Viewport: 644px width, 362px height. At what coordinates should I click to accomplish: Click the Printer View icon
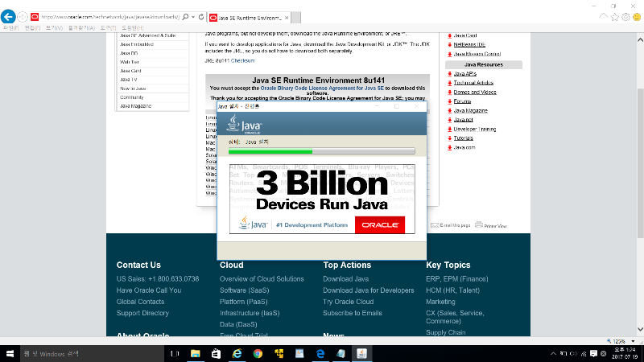pyautogui.click(x=479, y=224)
